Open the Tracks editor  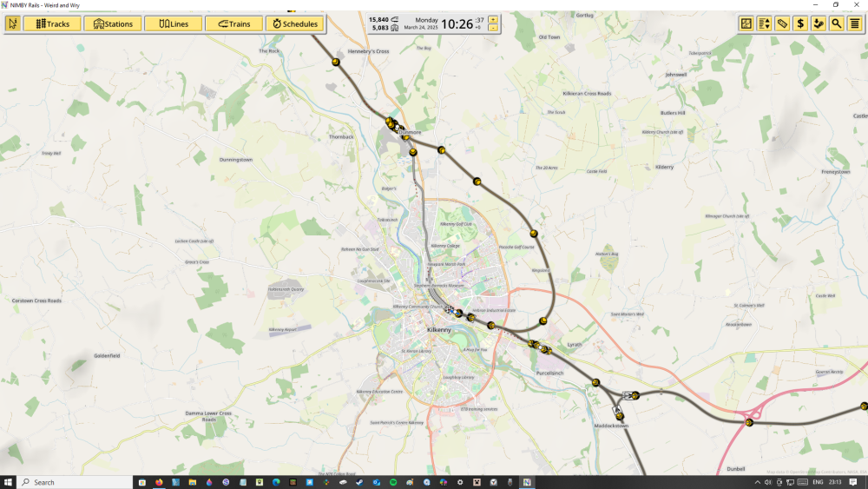pyautogui.click(x=52, y=23)
